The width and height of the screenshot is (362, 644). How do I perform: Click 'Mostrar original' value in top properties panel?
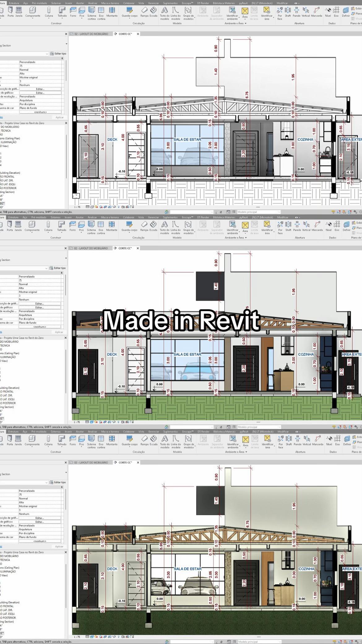pos(29,77)
